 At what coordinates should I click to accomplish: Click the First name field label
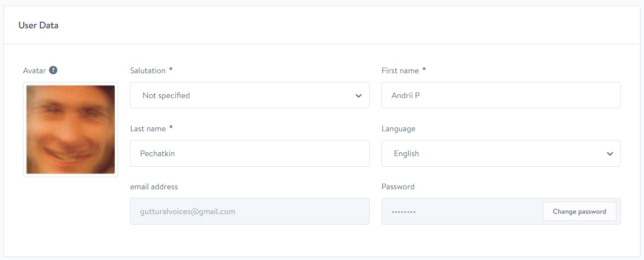tap(400, 71)
